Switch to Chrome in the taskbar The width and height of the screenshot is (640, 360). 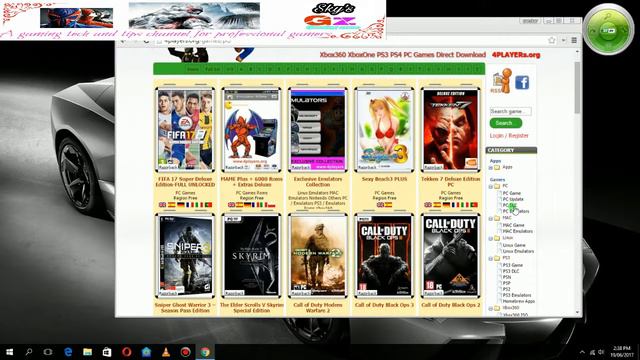pos(205,352)
